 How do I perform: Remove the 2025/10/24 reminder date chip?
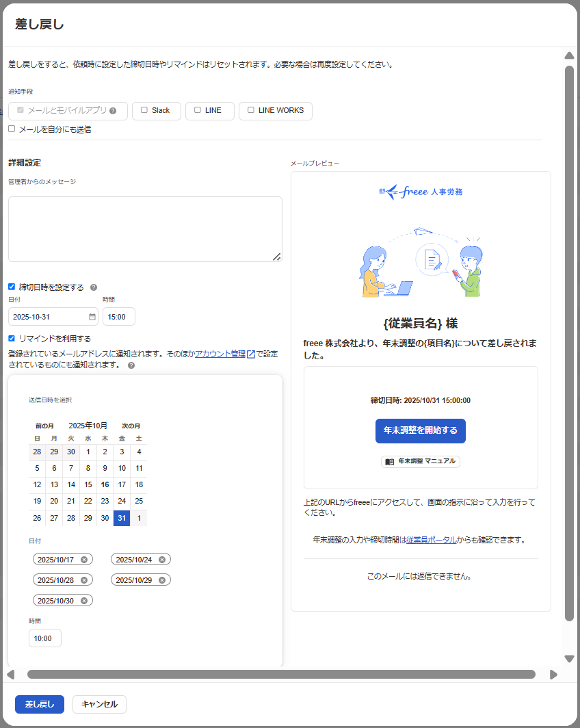click(162, 560)
